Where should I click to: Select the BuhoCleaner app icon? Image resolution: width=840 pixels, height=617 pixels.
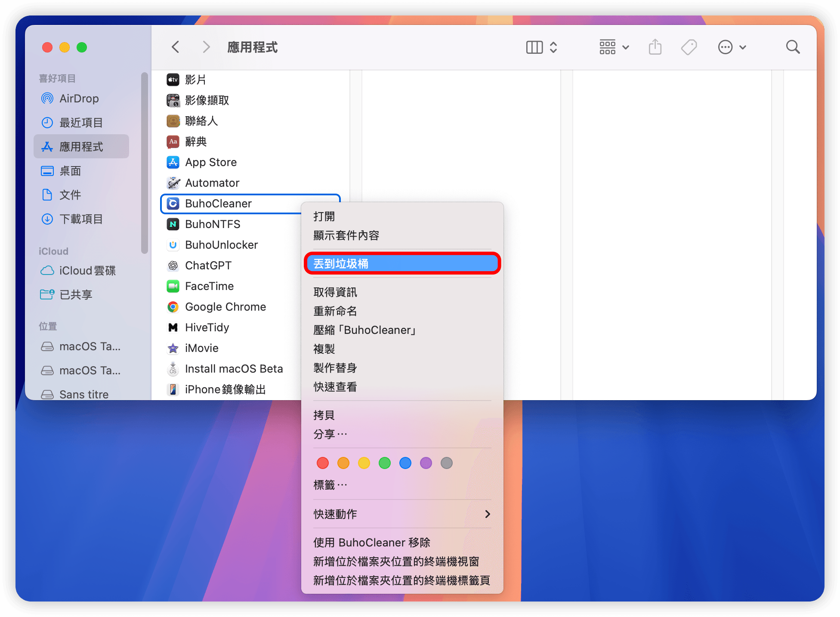tap(173, 204)
